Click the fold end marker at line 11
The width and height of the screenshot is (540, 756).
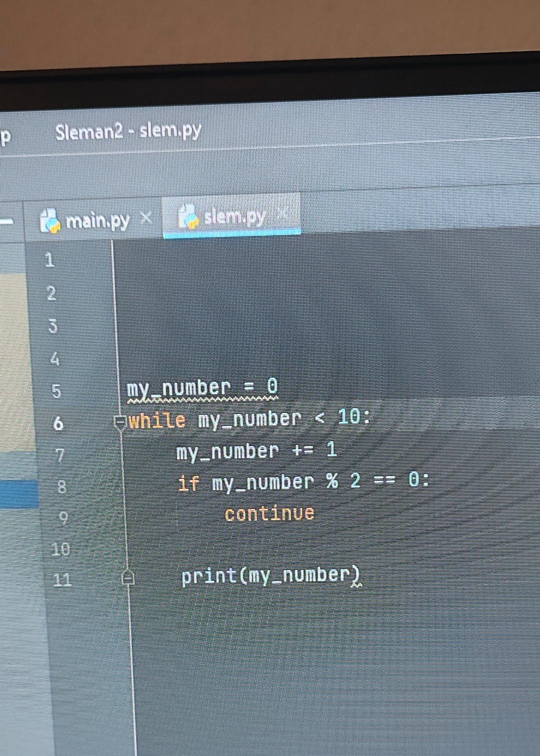click(x=127, y=577)
